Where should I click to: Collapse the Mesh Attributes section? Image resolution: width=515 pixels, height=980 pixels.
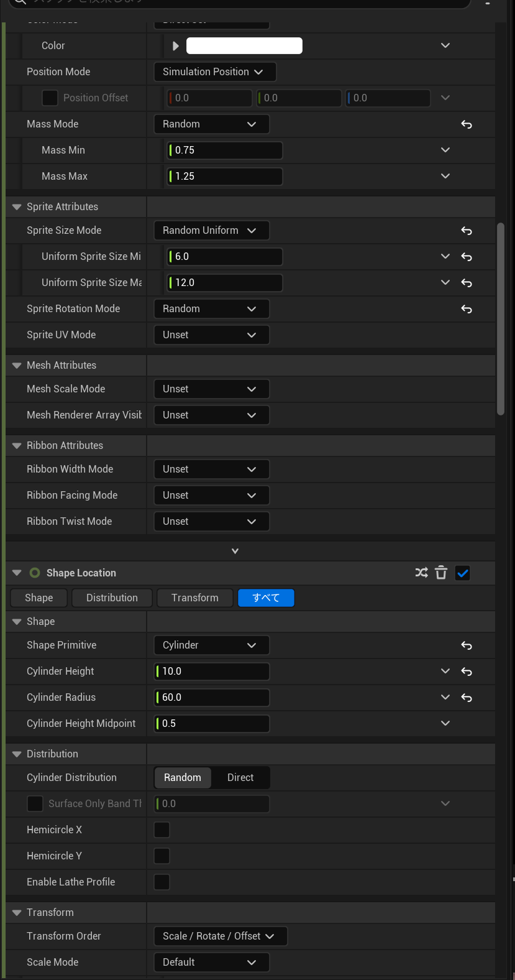click(x=17, y=366)
